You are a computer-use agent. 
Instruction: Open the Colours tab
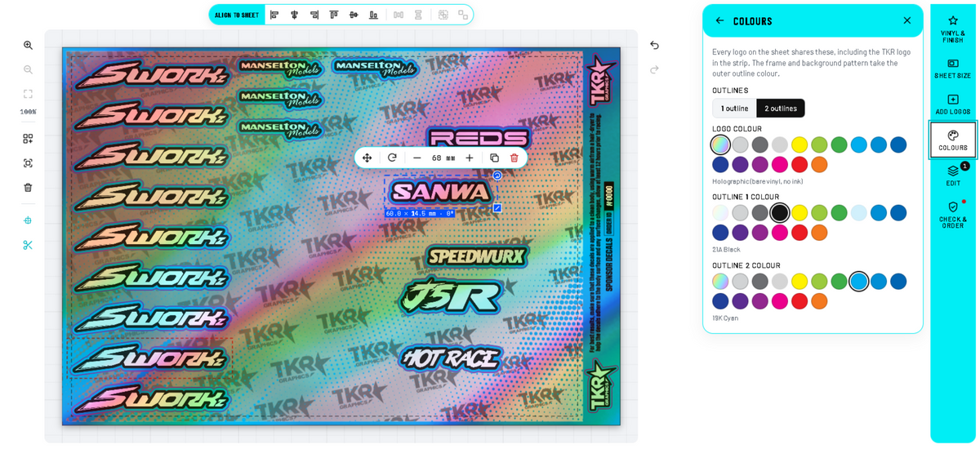click(953, 140)
